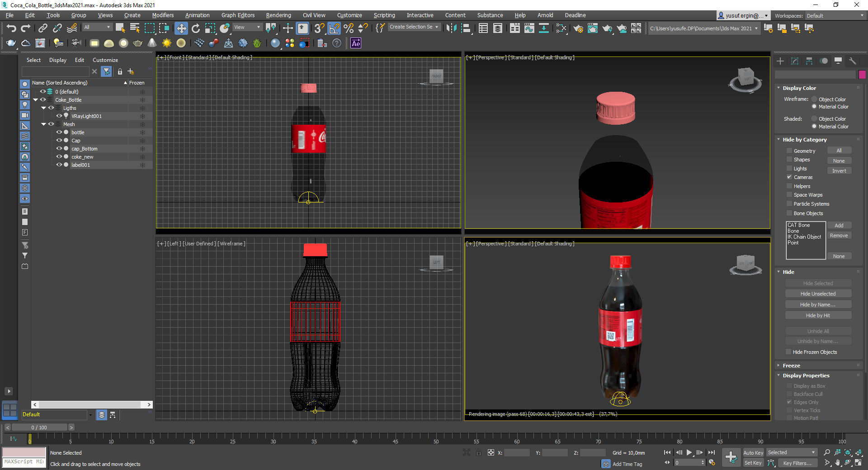
Task: Activate the Select and Rotate tool
Action: [x=196, y=28]
